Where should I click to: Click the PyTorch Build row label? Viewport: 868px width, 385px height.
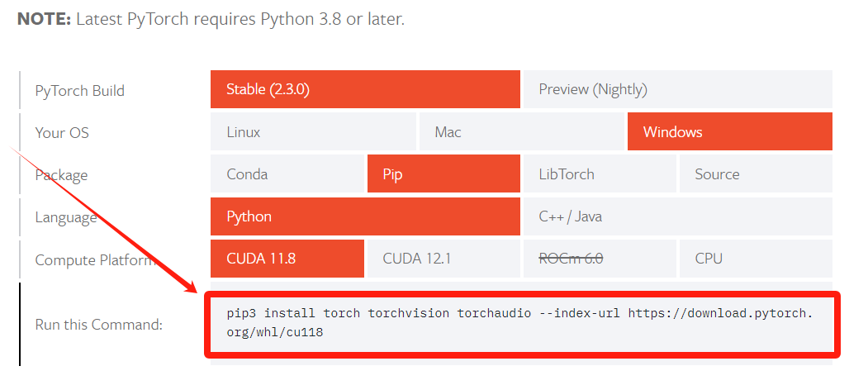80,91
